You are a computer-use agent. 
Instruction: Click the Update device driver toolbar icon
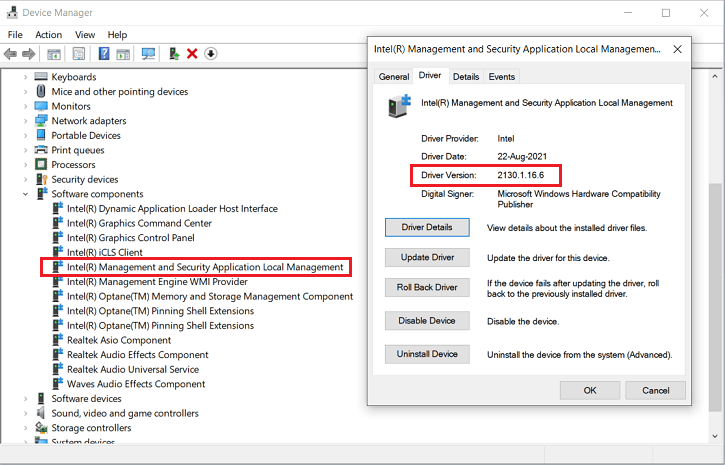click(174, 54)
